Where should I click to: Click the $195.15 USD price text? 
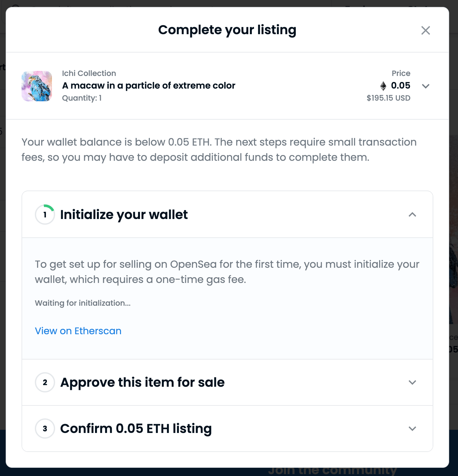(388, 98)
